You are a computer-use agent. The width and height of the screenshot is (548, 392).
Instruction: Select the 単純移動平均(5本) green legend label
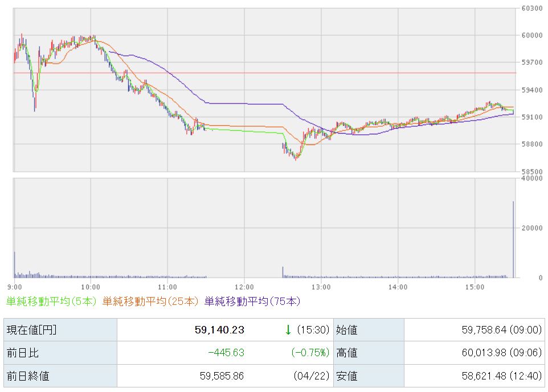click(51, 301)
